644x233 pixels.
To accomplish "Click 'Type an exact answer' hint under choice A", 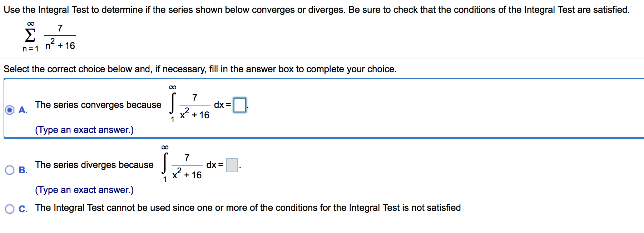I will click(84, 130).
